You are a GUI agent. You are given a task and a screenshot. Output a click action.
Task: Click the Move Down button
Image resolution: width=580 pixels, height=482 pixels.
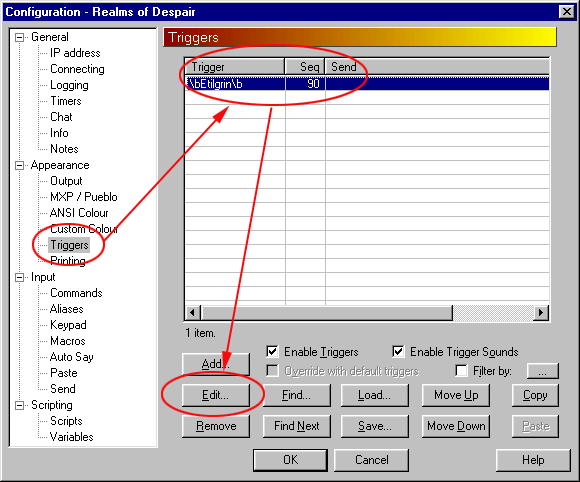tap(456, 426)
